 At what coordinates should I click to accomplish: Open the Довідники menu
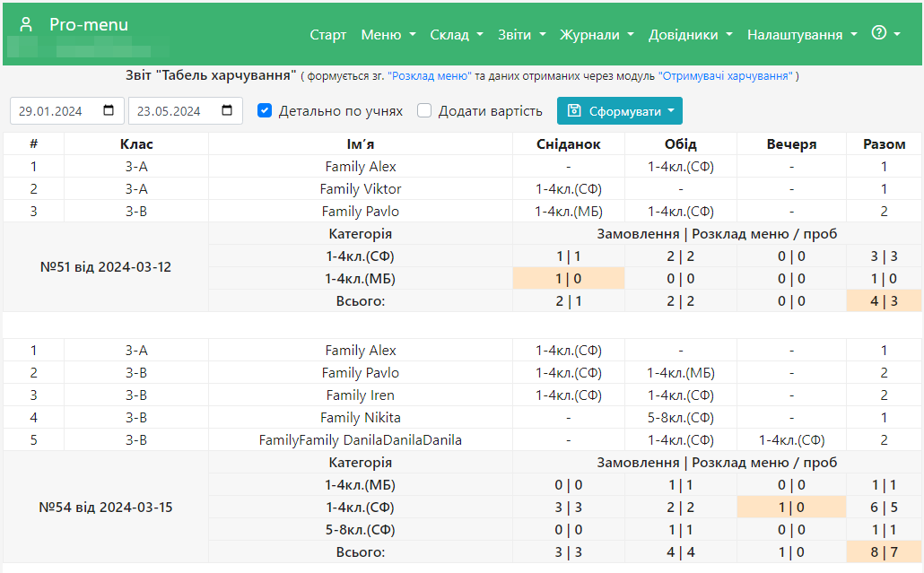coord(691,35)
